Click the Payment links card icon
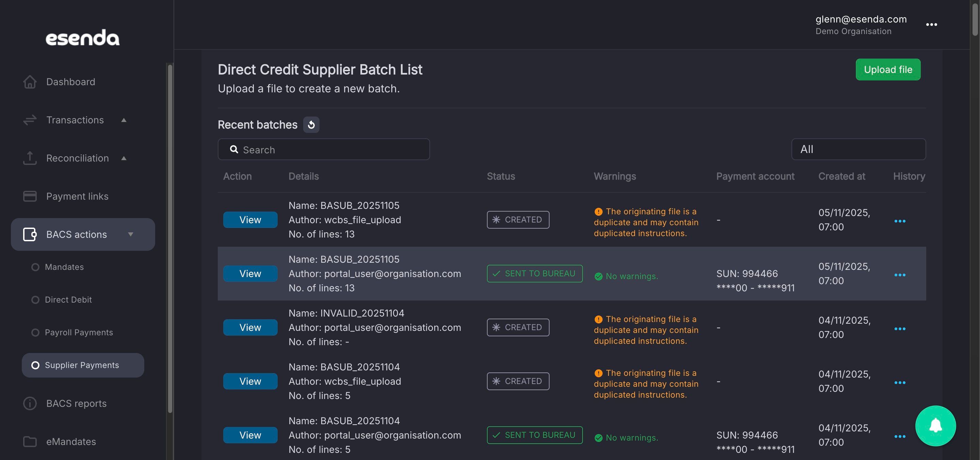This screenshot has height=460, width=980. pos(30,196)
